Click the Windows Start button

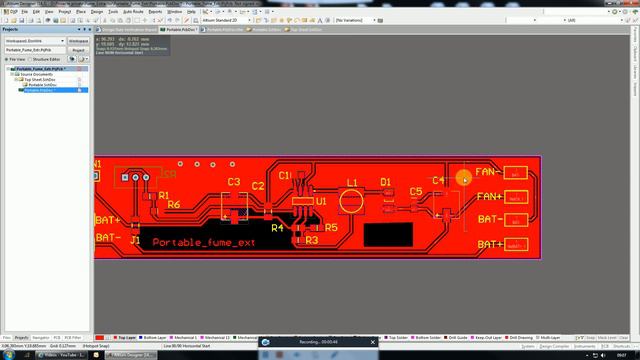(x=8, y=355)
